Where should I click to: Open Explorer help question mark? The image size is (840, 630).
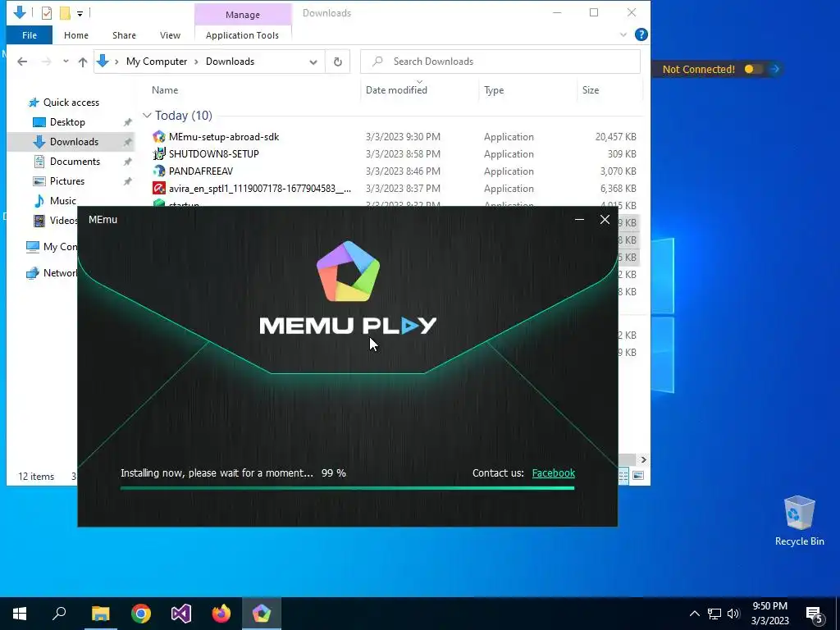click(x=641, y=34)
